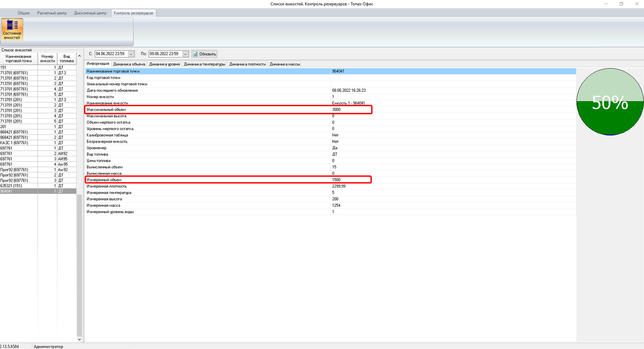Click the 50% tank fill gauge
The image size is (644, 349).
coord(610,102)
